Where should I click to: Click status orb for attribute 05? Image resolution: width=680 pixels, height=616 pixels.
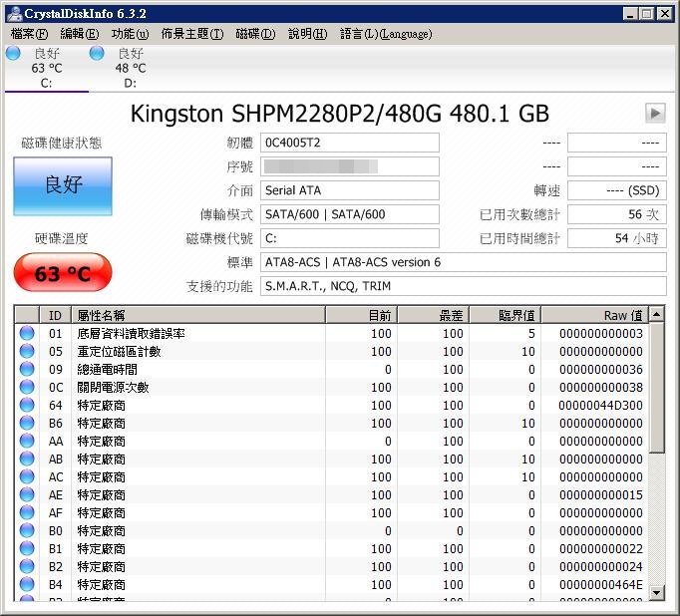pos(27,351)
